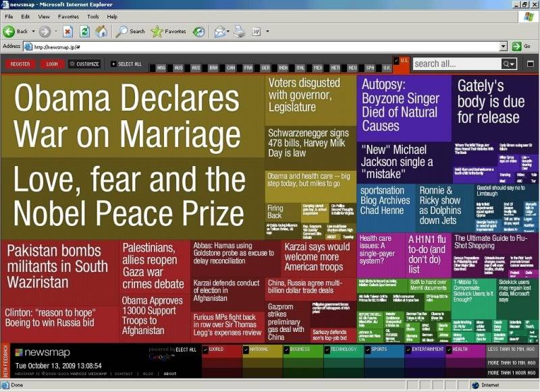
Task: Click Select All in the country bar
Action: coord(126,64)
